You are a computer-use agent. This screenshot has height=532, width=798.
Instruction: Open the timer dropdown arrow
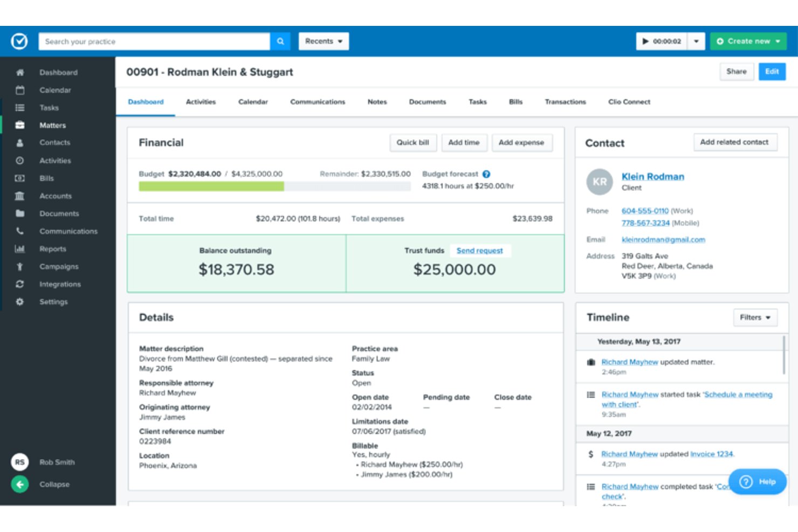click(x=696, y=41)
